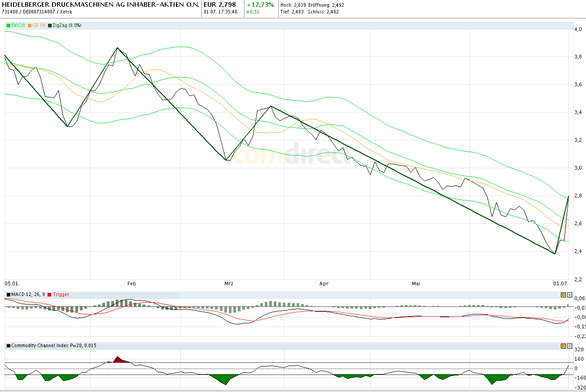This screenshot has height=392, width=586.
Task: Click the GD 14 legend entry
Action: tap(36, 26)
